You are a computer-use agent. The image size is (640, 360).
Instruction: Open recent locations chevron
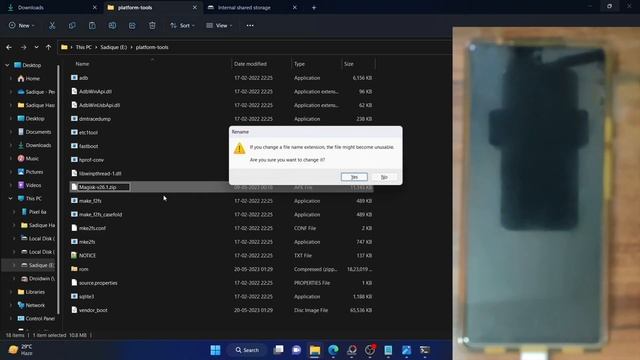click(x=36, y=47)
